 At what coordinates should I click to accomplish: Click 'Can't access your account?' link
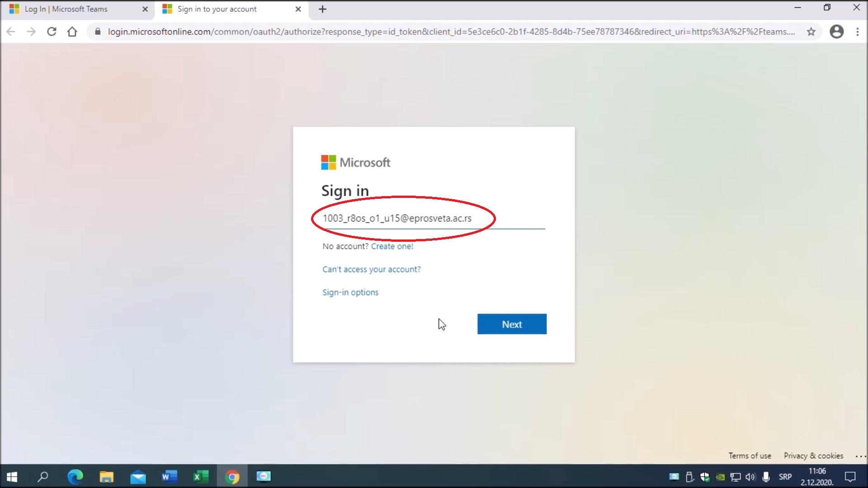(x=371, y=269)
